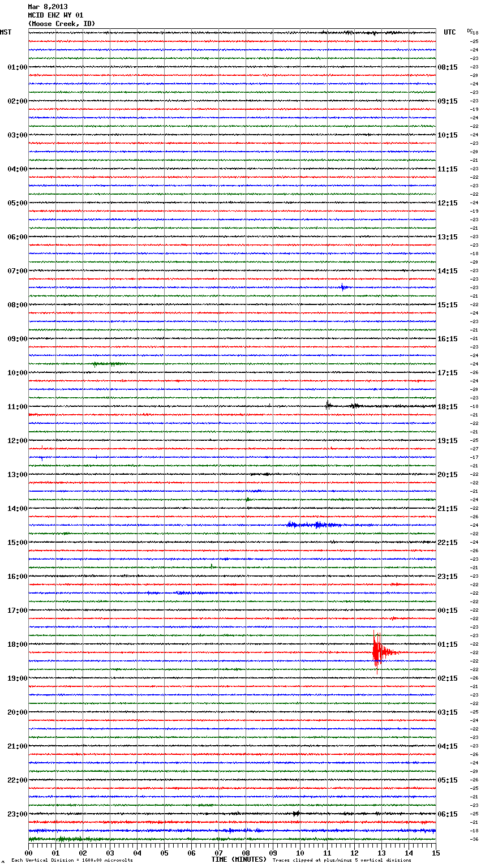Click the 19:15 UTC time label

[x=448, y=441]
